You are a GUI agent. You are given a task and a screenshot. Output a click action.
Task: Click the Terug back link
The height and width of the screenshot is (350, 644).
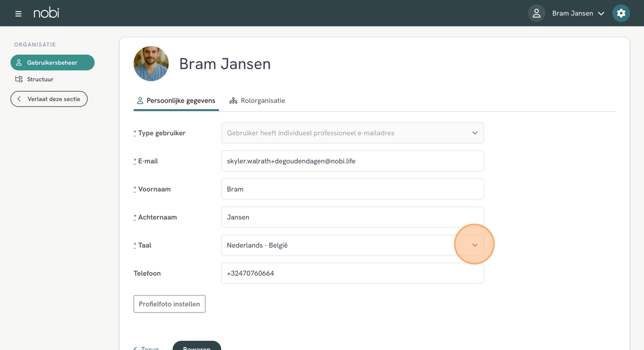(146, 347)
